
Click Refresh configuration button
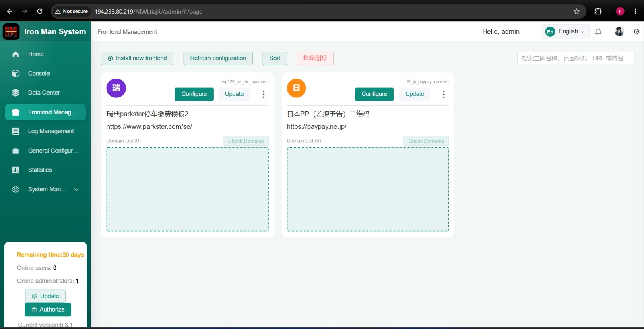click(218, 58)
